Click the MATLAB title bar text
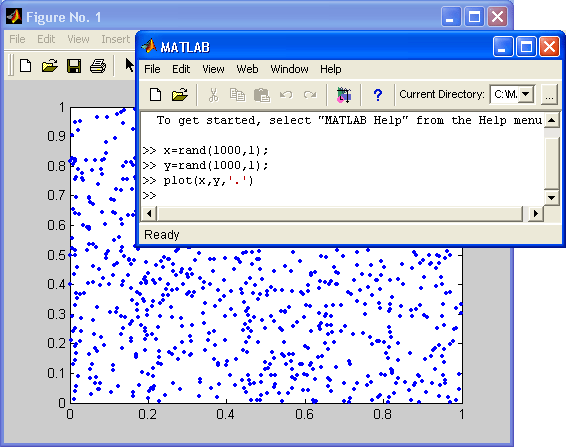Viewport: 566px width, 447px height. 185,47
